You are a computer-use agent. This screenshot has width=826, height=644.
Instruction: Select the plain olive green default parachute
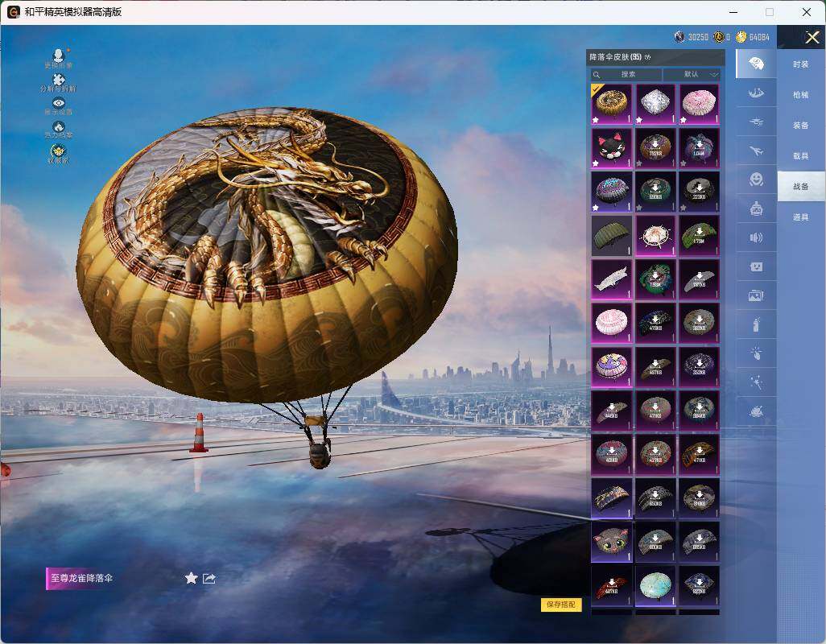pos(612,235)
